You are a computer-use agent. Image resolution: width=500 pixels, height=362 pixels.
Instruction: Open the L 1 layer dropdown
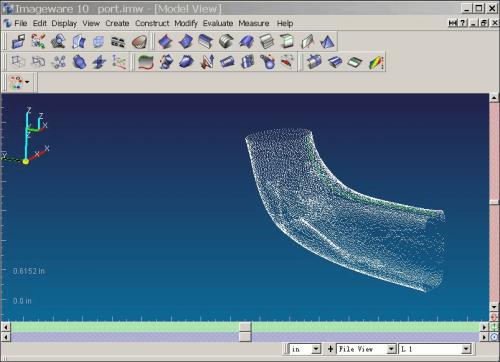(466, 349)
